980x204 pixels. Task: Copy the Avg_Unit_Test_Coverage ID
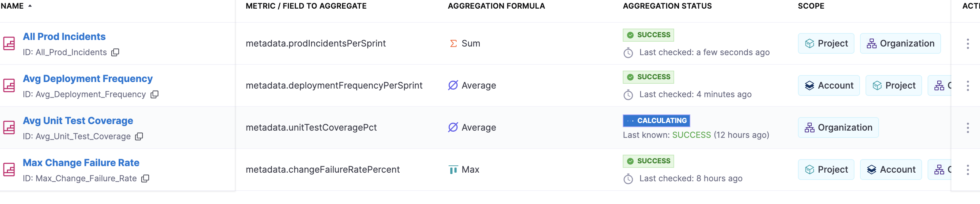coord(139,136)
